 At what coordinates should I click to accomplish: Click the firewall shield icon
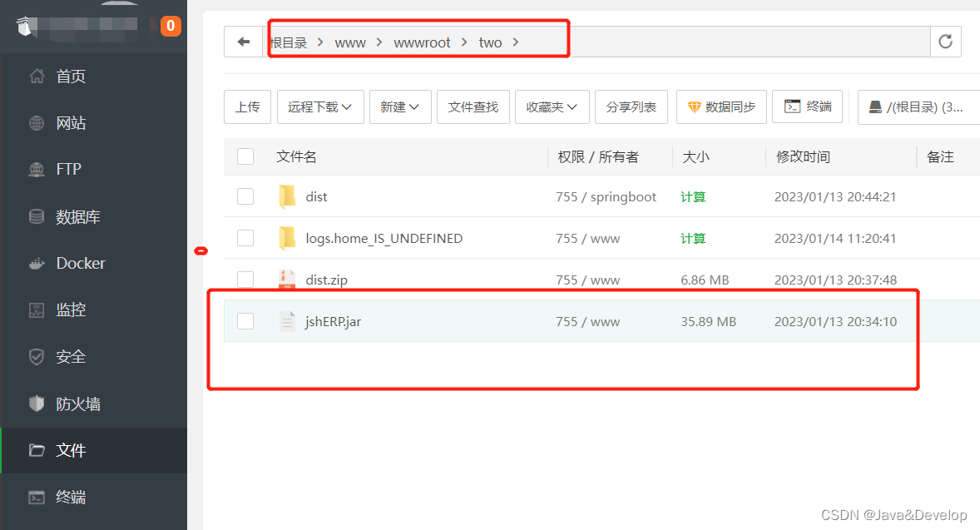coord(37,404)
